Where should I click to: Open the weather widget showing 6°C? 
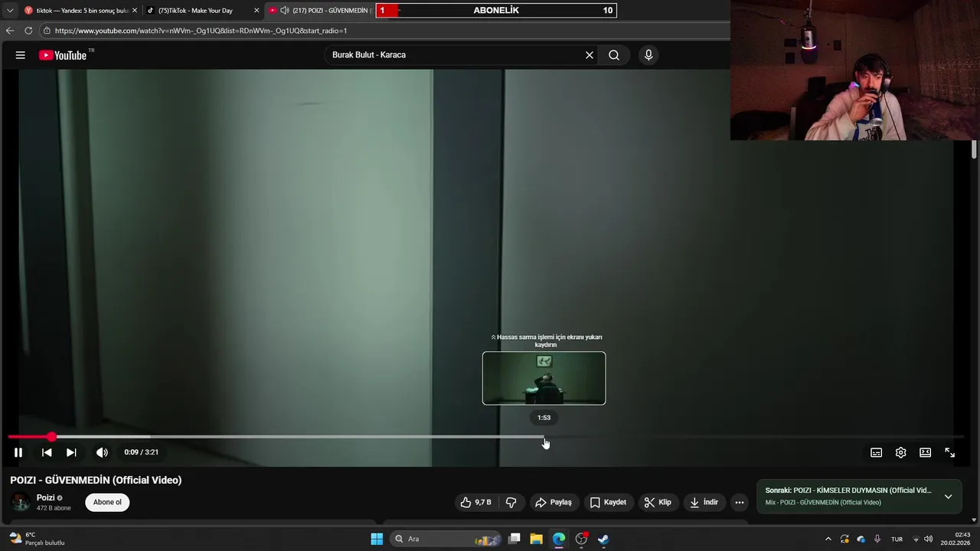(37, 539)
